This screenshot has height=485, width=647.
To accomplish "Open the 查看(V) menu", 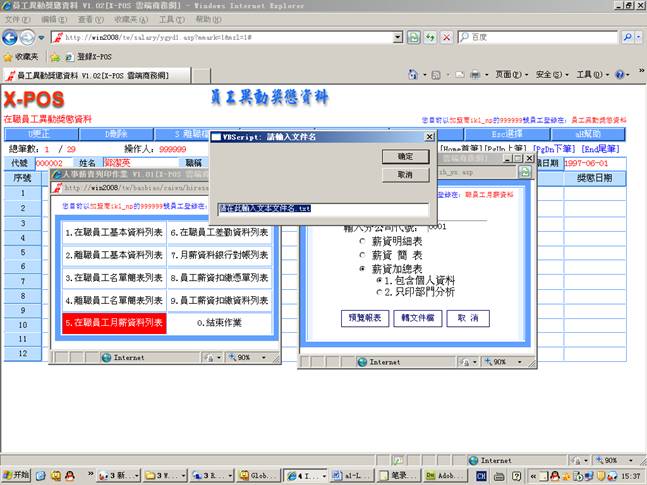I will (90, 19).
